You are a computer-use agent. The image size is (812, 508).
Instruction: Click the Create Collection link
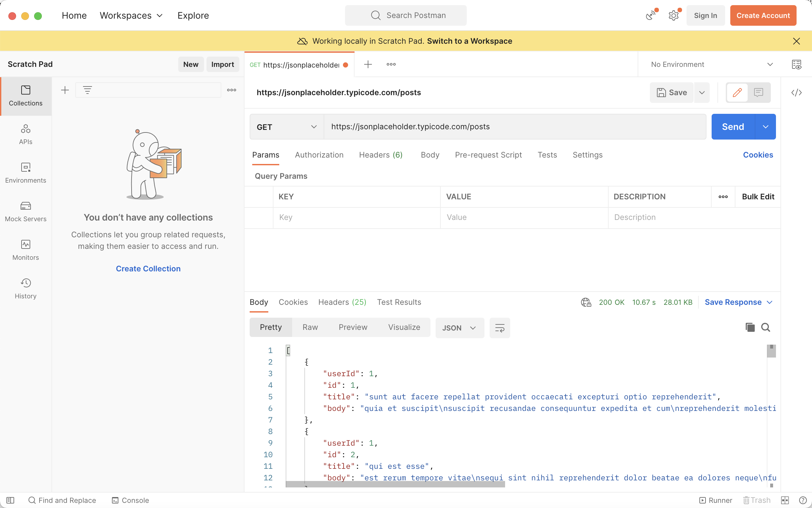(x=148, y=268)
